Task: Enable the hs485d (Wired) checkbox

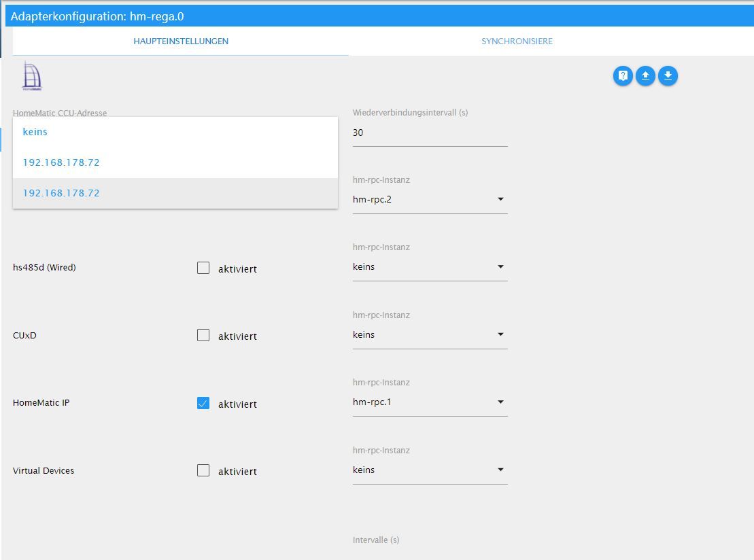Action: (203, 268)
